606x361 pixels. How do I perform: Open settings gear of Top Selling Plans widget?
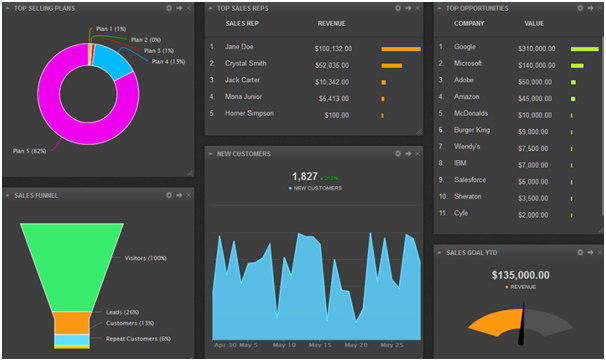point(169,8)
